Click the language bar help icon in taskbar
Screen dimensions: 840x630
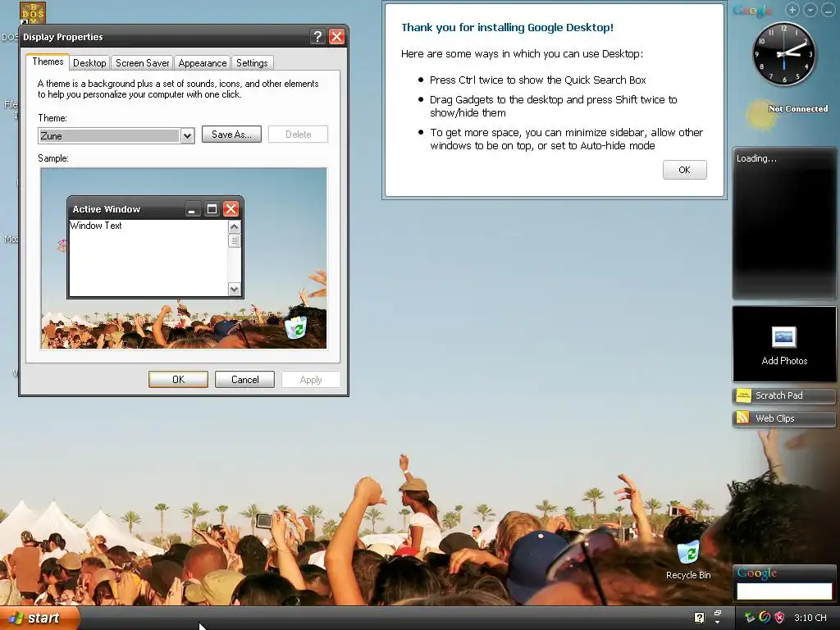[x=699, y=618]
